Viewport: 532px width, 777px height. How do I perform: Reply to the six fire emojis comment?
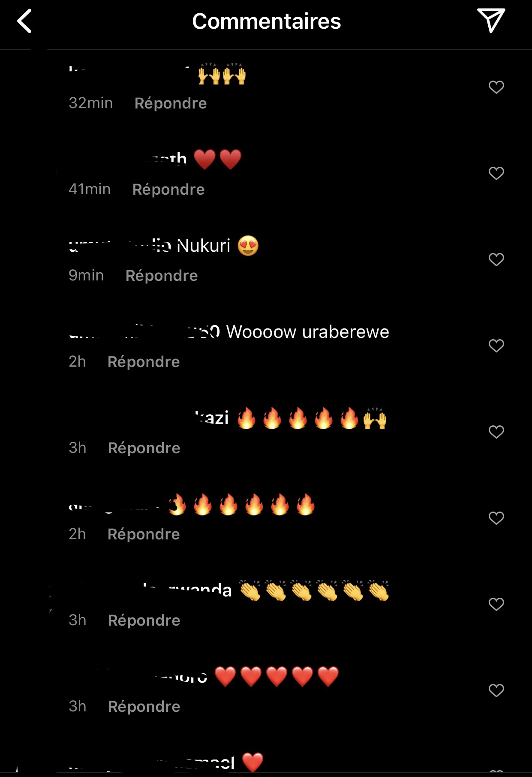[144, 534]
